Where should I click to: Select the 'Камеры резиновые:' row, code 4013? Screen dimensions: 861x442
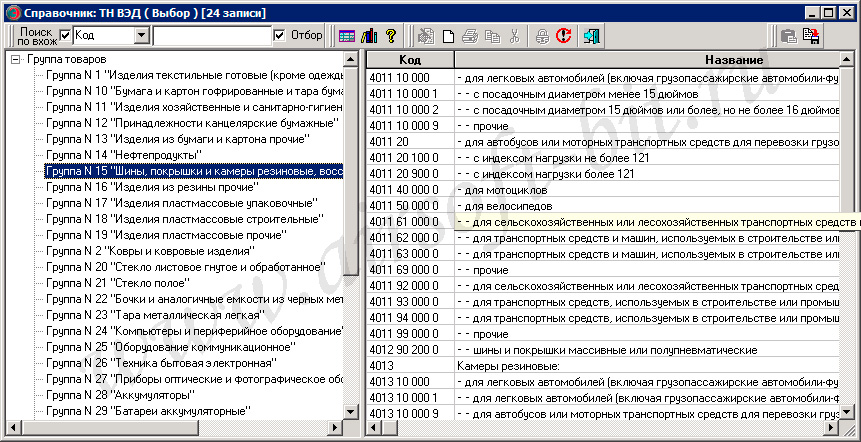(603, 366)
